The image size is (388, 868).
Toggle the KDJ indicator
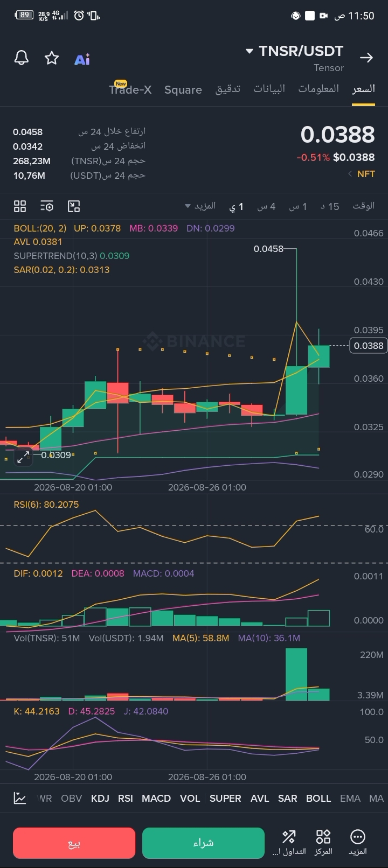[x=100, y=798]
